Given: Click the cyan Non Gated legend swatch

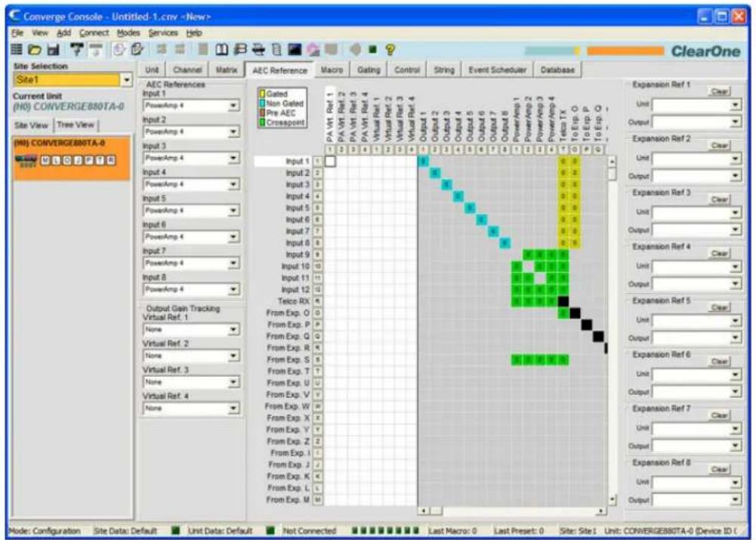Looking at the screenshot, I should pyautogui.click(x=263, y=103).
